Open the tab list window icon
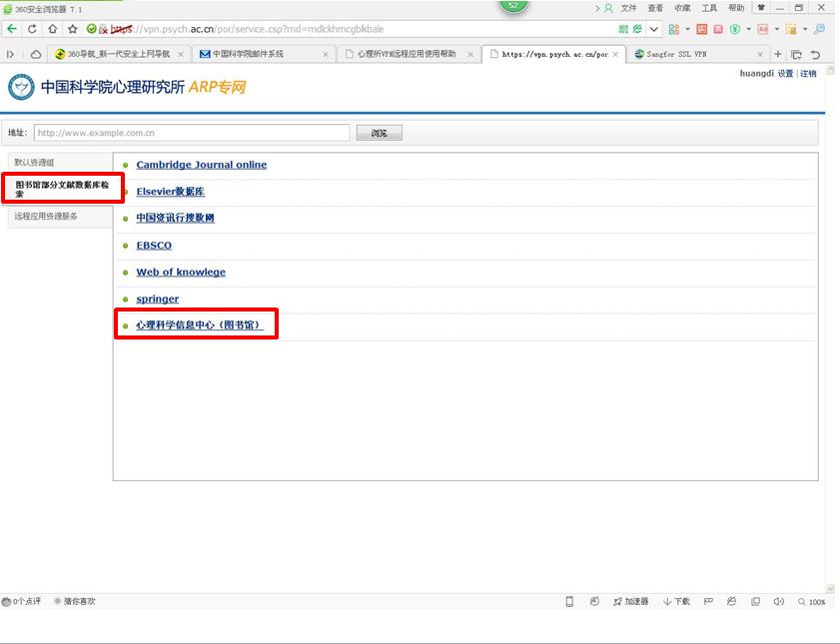The height and width of the screenshot is (644, 840). [x=797, y=54]
